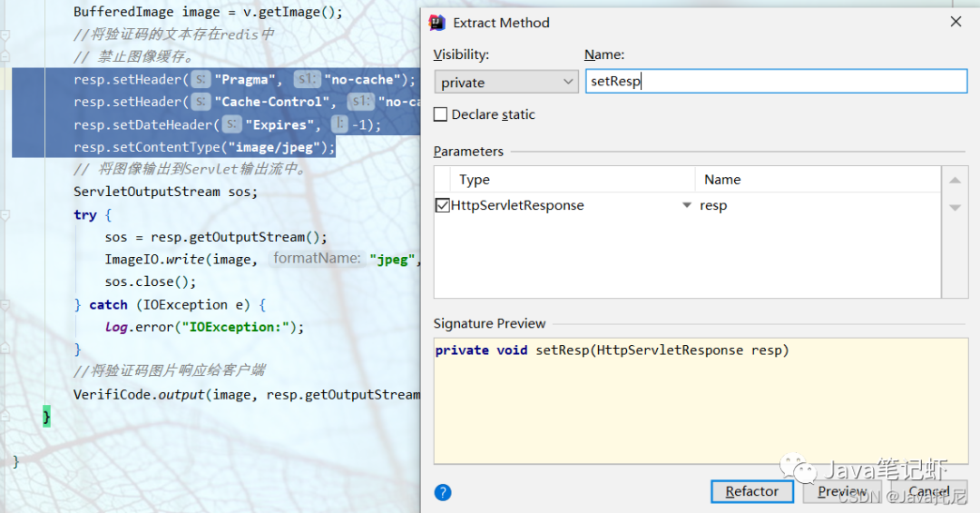Screen dimensions: 980x513
Task: Click the "Pragma" string in setHeader
Action: 245,80
